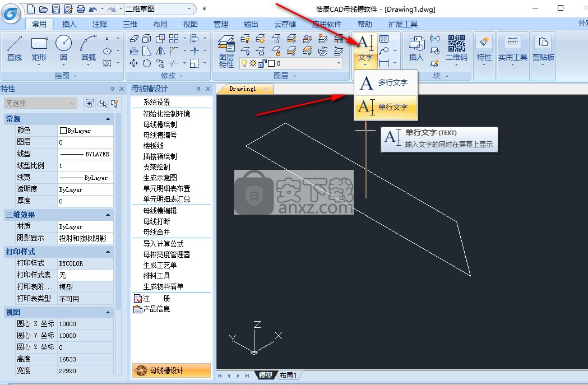Click the 母线槽设计 button at panel bottom
The width and height of the screenshot is (588, 385).
172,370
